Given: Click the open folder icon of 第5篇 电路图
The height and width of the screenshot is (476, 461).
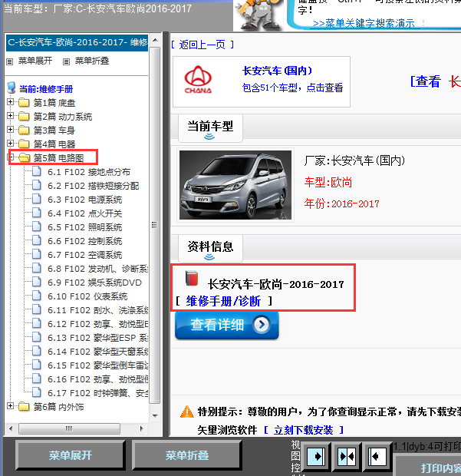Looking at the screenshot, I should [24, 157].
